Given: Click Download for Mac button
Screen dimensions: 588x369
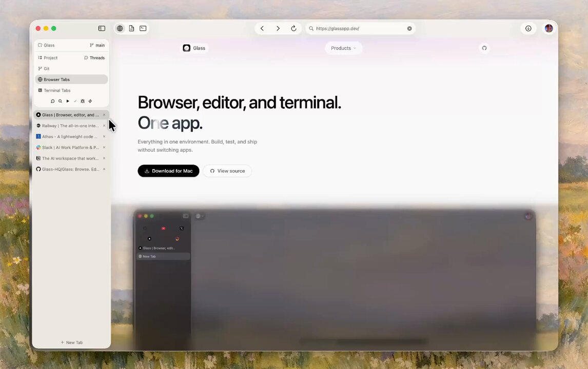Looking at the screenshot, I should (x=168, y=171).
